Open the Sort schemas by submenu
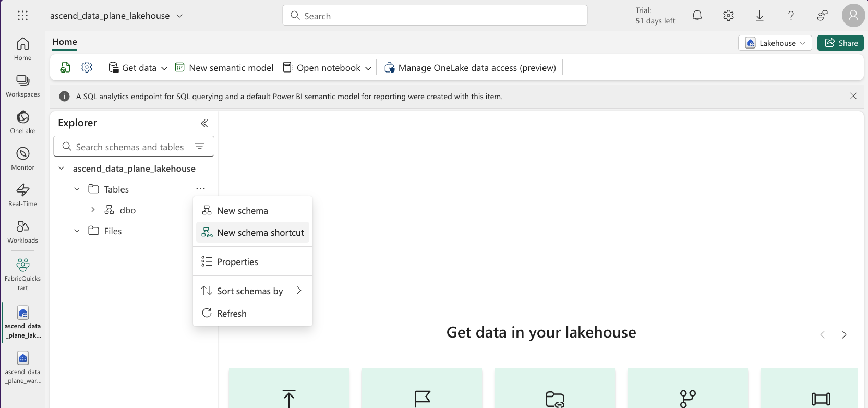This screenshot has height=408, width=868. point(252,291)
